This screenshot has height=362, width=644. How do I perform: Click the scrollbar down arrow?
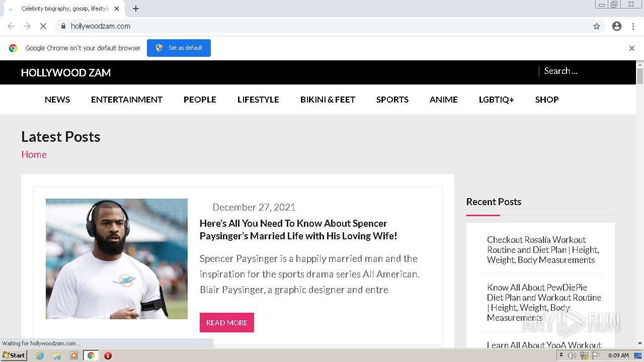pos(640,344)
